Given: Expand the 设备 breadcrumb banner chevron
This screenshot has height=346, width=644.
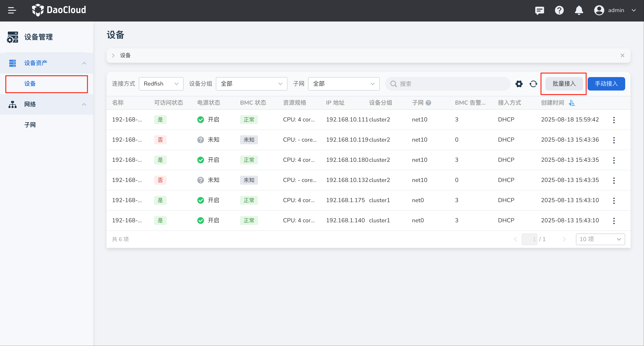Looking at the screenshot, I should [x=113, y=56].
